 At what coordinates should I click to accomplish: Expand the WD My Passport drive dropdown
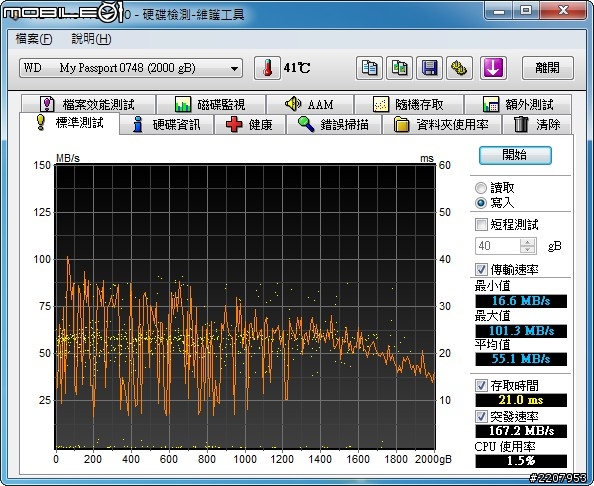click(x=131, y=68)
